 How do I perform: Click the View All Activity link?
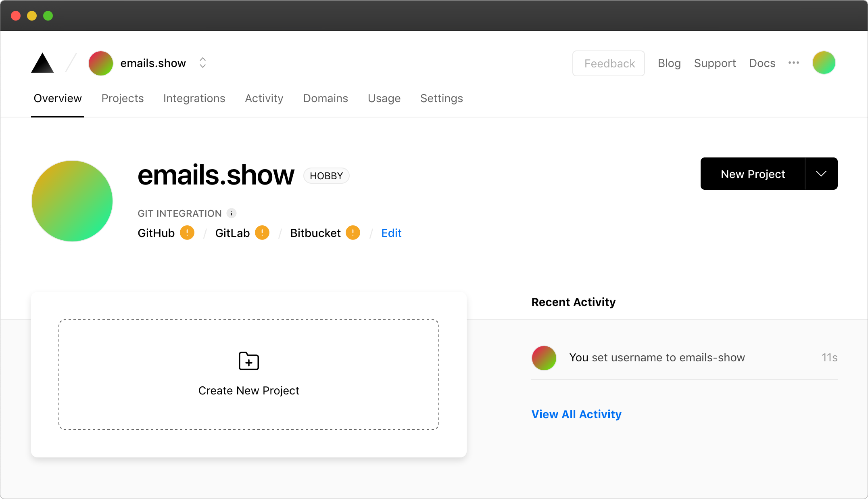tap(576, 414)
